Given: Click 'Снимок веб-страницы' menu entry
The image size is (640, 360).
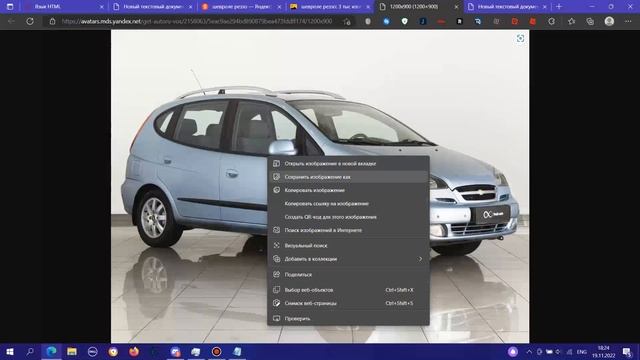Looking at the screenshot, I should tap(348, 303).
